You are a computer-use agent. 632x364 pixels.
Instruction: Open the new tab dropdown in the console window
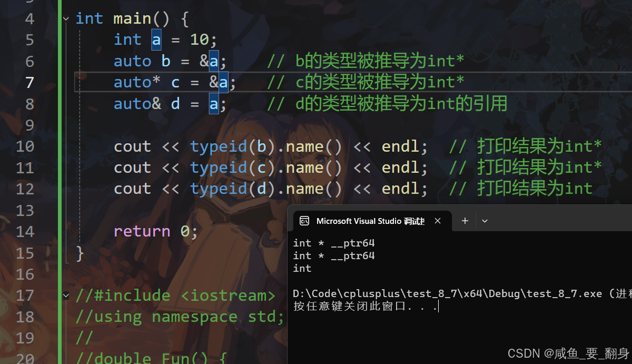[x=485, y=221]
